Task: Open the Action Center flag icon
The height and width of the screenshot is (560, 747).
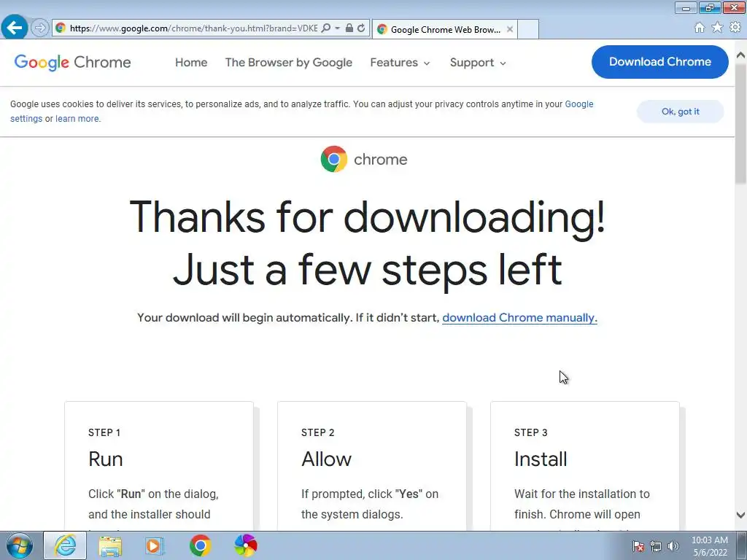Action: coord(638,546)
